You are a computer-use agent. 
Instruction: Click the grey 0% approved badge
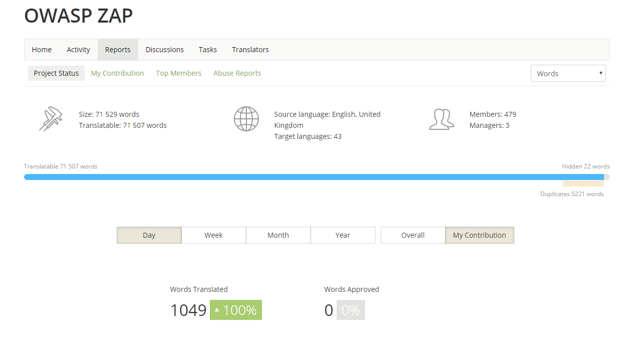[x=351, y=310]
